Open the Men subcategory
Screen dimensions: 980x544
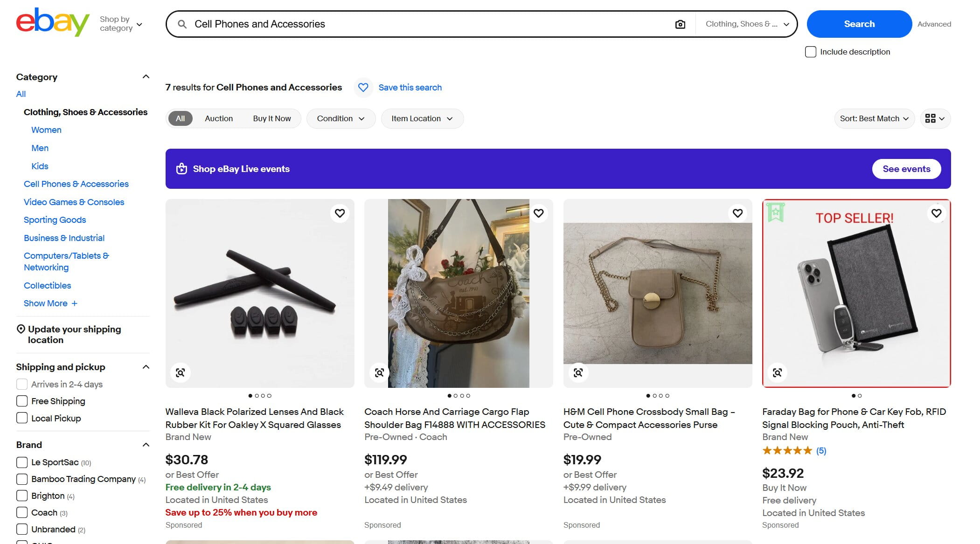40,148
